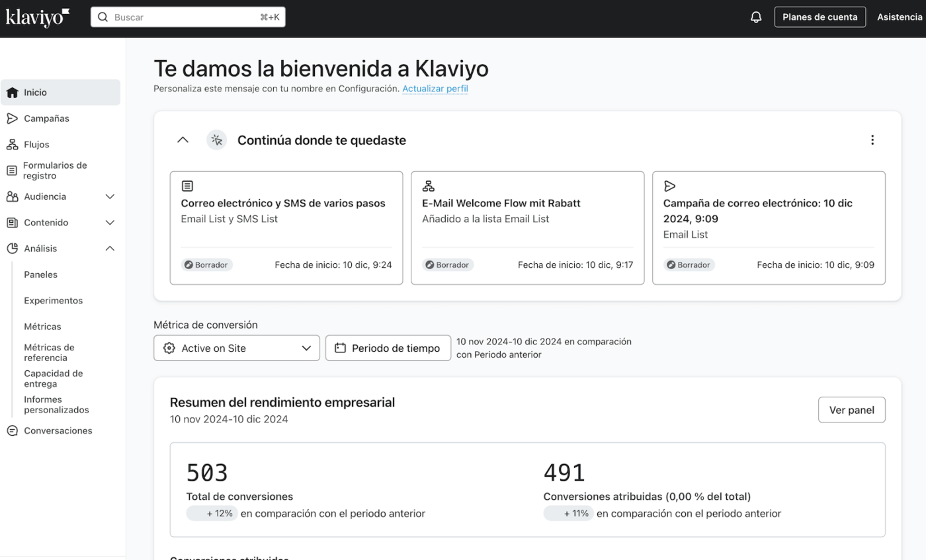Click Fecha de inicio: 10 dic, 9:17
This screenshot has width=926, height=560.
click(575, 265)
